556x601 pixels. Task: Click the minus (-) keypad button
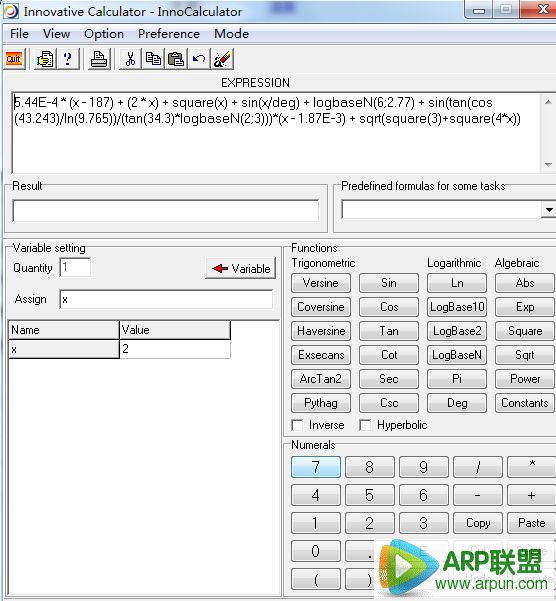[477, 495]
